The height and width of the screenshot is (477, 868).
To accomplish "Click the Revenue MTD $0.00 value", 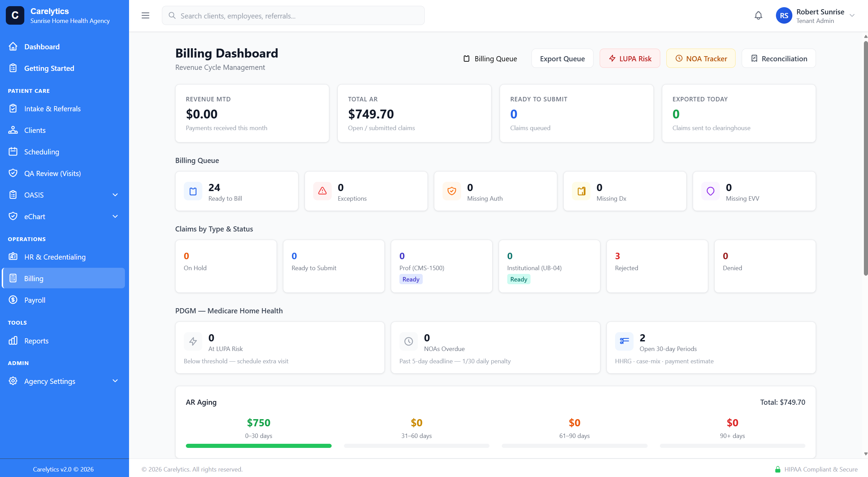I will (x=202, y=114).
